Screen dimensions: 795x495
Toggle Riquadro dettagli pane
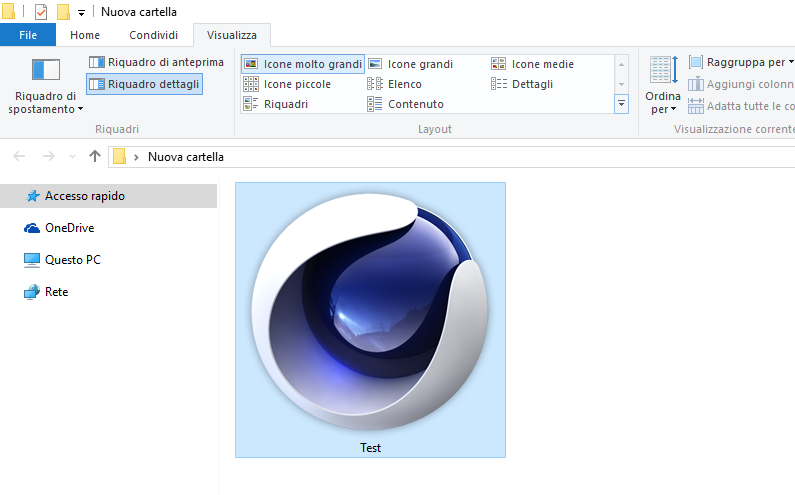144,84
